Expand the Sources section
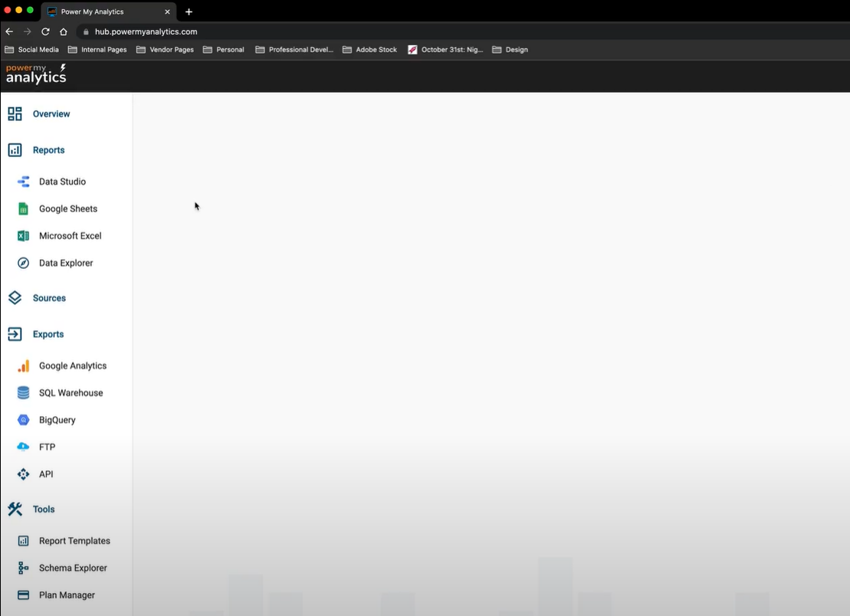The width and height of the screenshot is (850, 616). [49, 298]
